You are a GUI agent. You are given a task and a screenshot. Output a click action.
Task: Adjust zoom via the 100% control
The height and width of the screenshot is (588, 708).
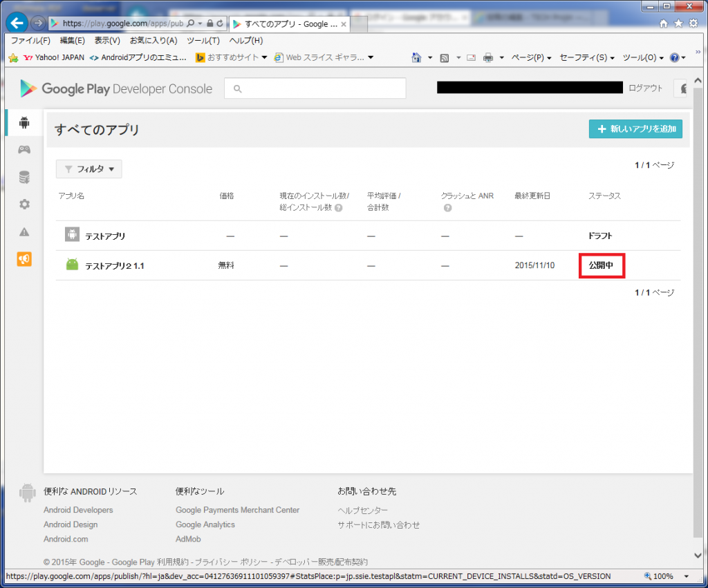661,576
